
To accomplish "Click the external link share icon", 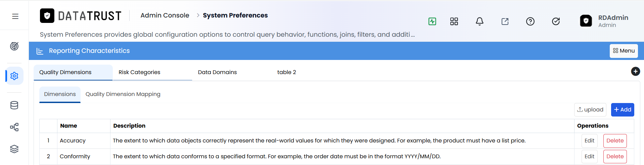I will tap(505, 22).
